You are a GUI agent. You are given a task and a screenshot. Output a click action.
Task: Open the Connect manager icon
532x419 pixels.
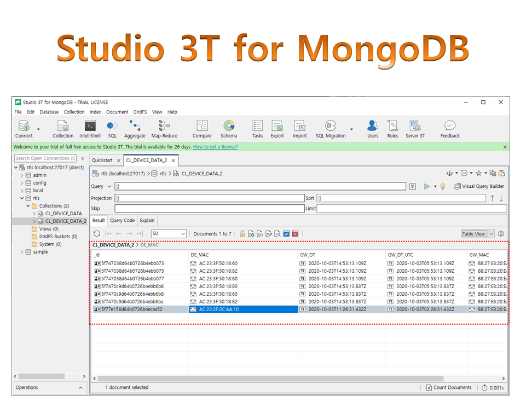click(24, 126)
